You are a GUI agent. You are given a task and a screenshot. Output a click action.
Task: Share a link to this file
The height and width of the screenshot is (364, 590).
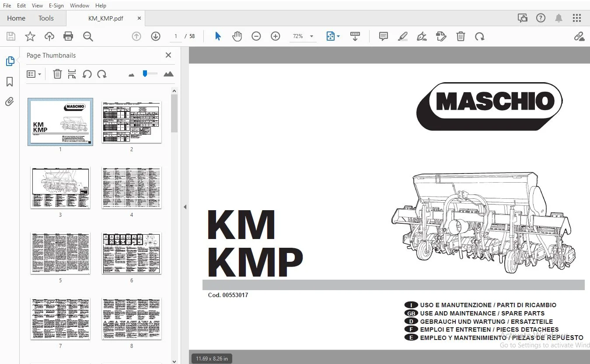(580, 37)
